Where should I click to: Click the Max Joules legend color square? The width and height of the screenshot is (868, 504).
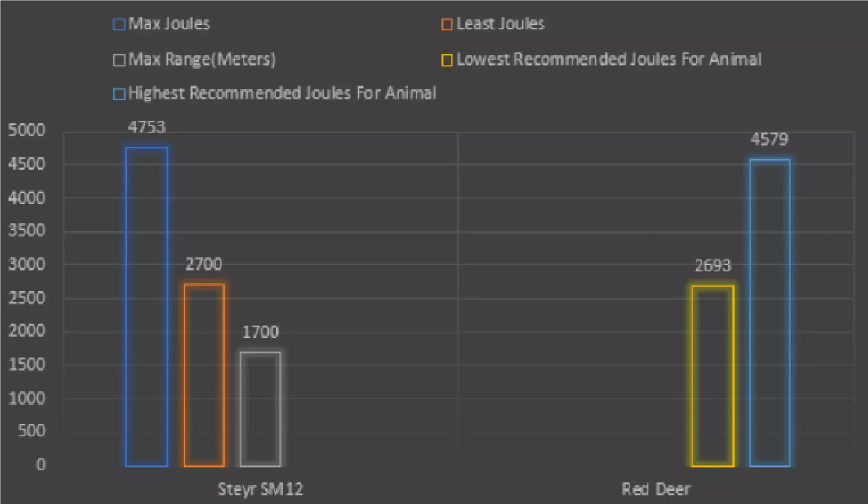(x=119, y=24)
